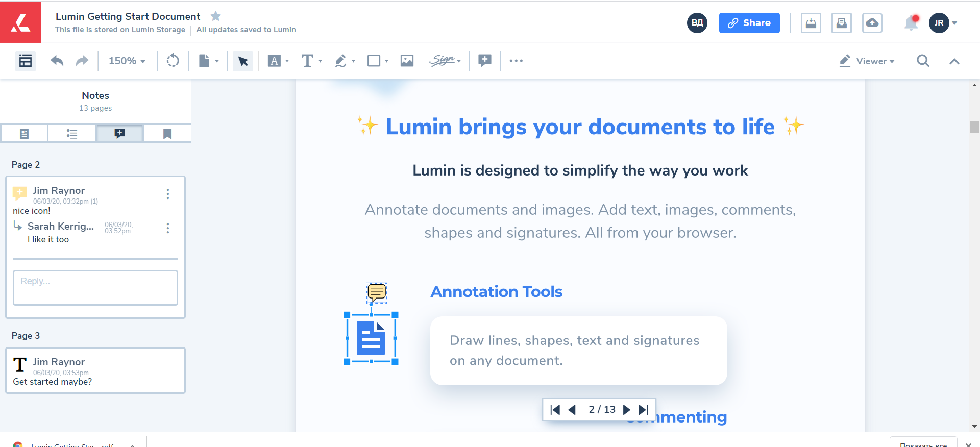Click "All updates saved to Lumin" status

[x=246, y=30]
